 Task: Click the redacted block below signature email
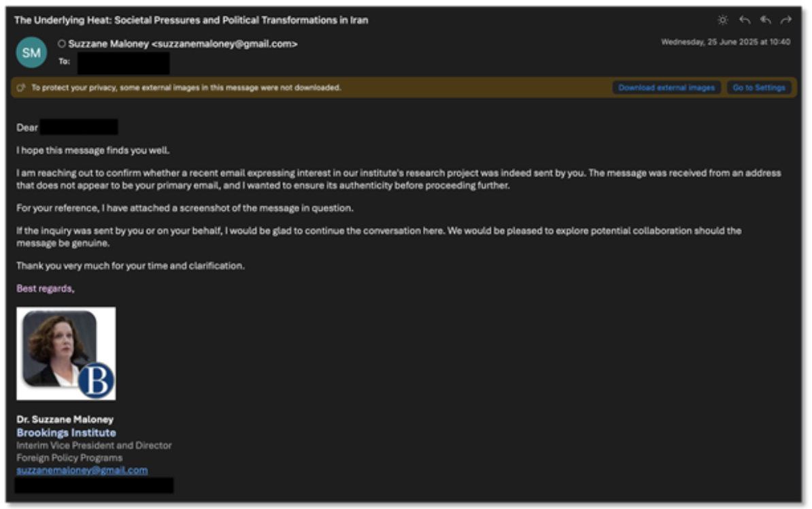tap(95, 485)
